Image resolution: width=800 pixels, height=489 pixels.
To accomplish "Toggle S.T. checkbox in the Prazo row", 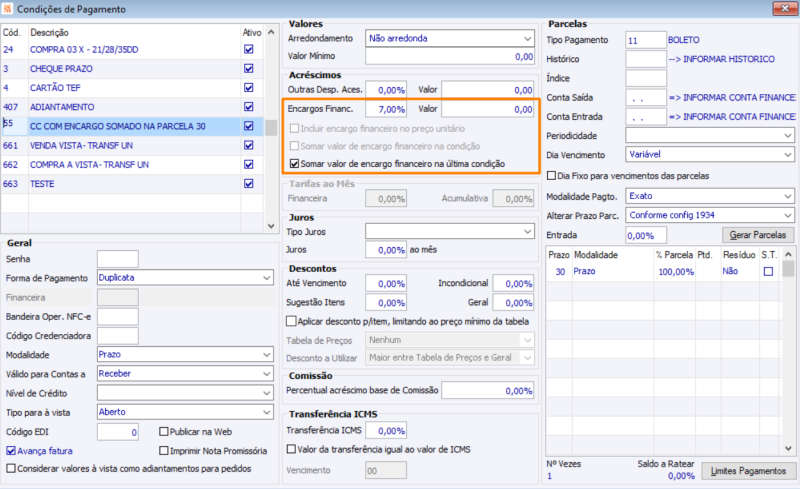I will point(768,271).
